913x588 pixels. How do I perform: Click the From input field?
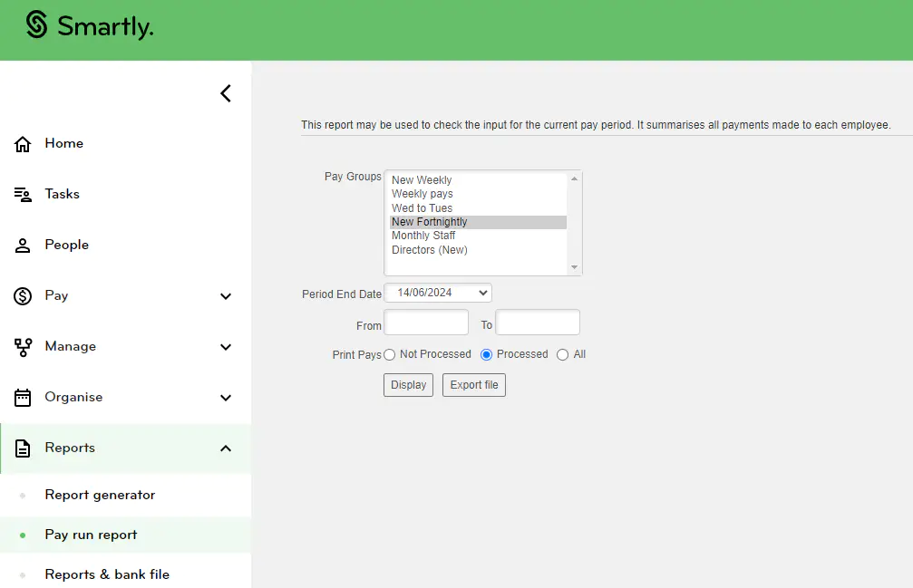[426, 322]
